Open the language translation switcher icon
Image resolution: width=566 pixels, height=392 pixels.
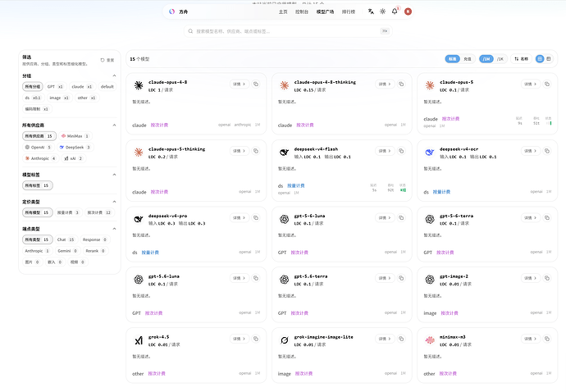(x=371, y=11)
